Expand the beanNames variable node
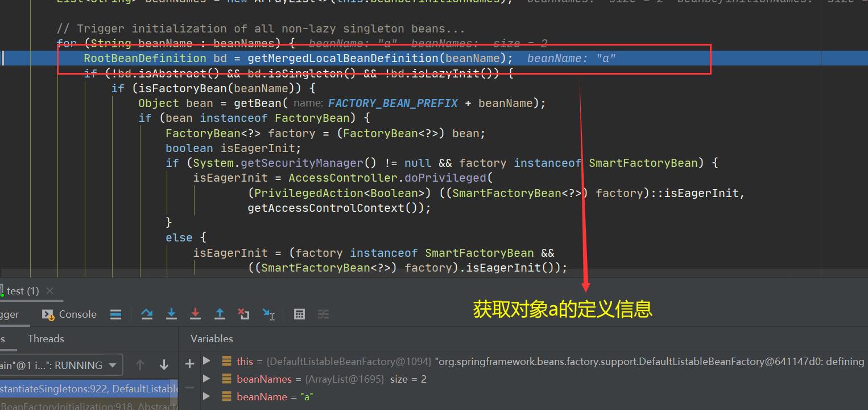The height and width of the screenshot is (410, 868). (207, 379)
